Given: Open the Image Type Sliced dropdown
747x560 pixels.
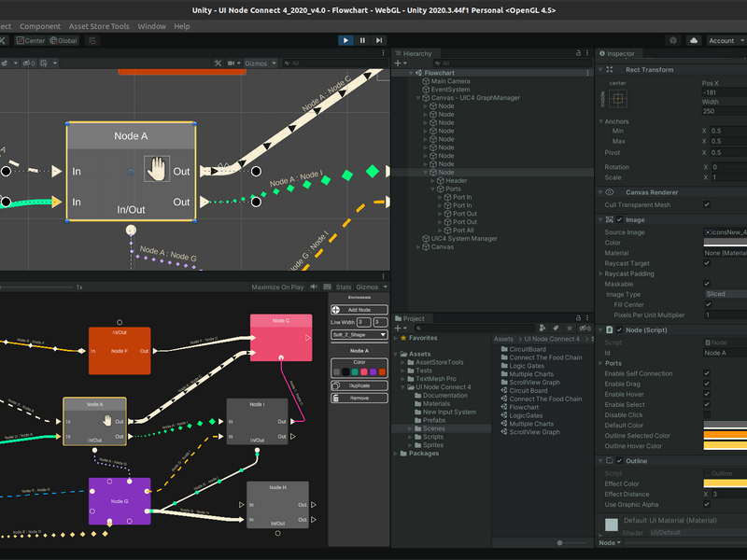Looking at the screenshot, I should point(725,294).
